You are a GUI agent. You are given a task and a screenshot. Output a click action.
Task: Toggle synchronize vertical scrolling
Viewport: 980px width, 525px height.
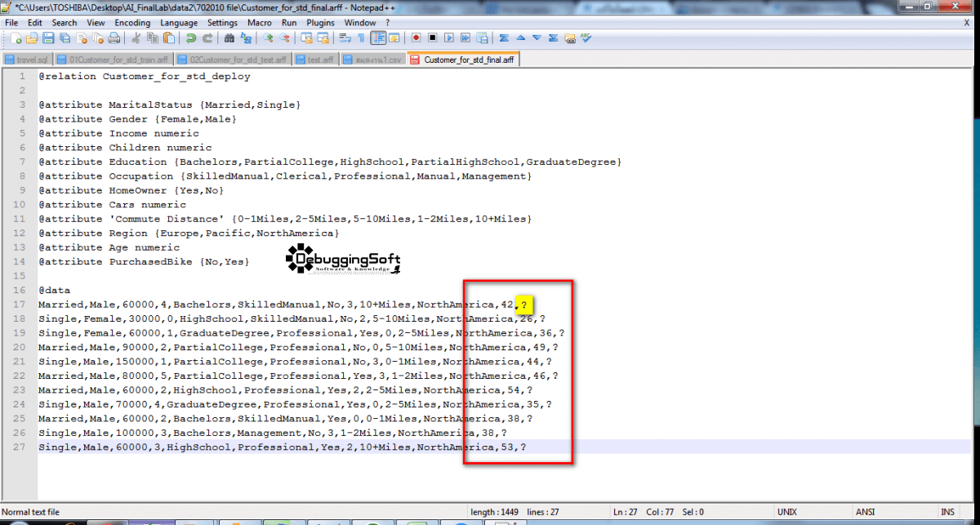[306, 38]
